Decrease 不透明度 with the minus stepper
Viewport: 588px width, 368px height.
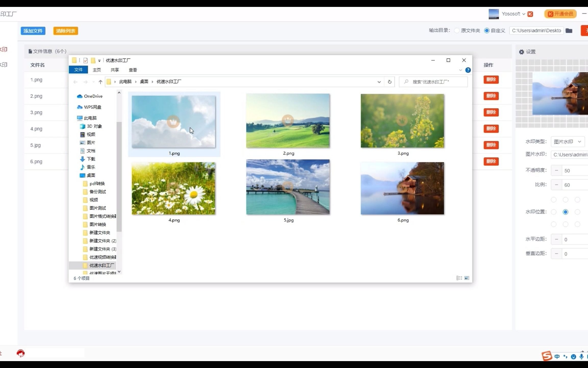click(x=556, y=170)
